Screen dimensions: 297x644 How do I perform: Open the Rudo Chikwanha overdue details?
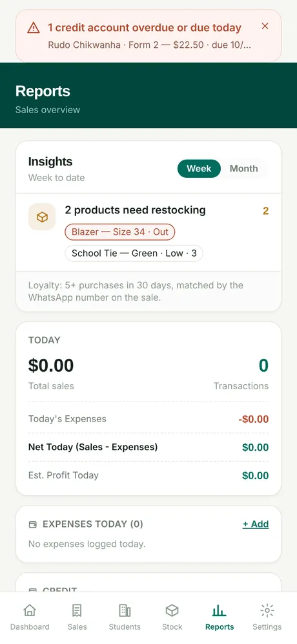pyautogui.click(x=149, y=45)
